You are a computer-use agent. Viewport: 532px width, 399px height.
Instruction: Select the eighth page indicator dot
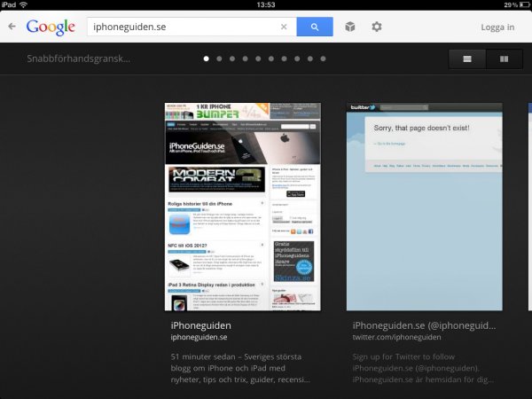click(297, 59)
